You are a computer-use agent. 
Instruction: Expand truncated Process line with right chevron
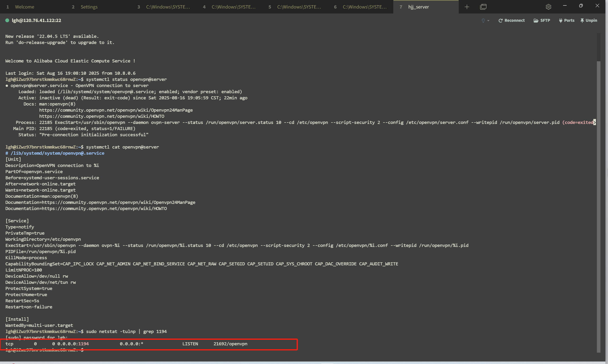tap(595, 122)
